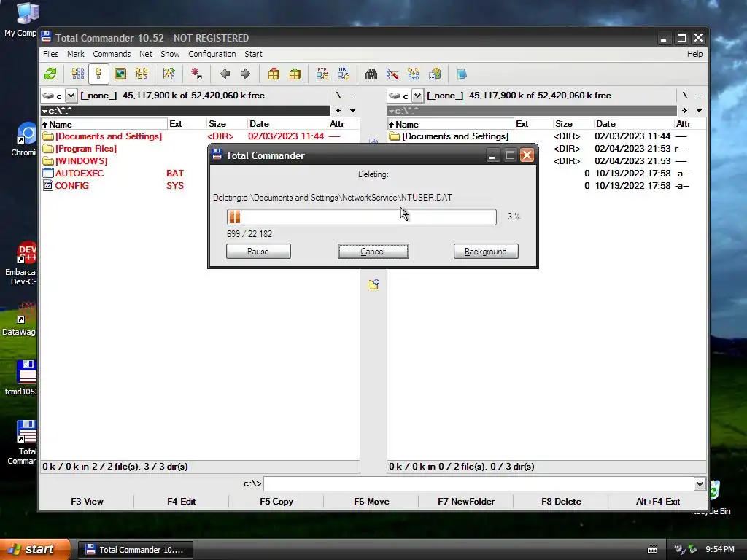Click the red asterisk invert selection icon
747x560 pixels.
click(x=196, y=74)
